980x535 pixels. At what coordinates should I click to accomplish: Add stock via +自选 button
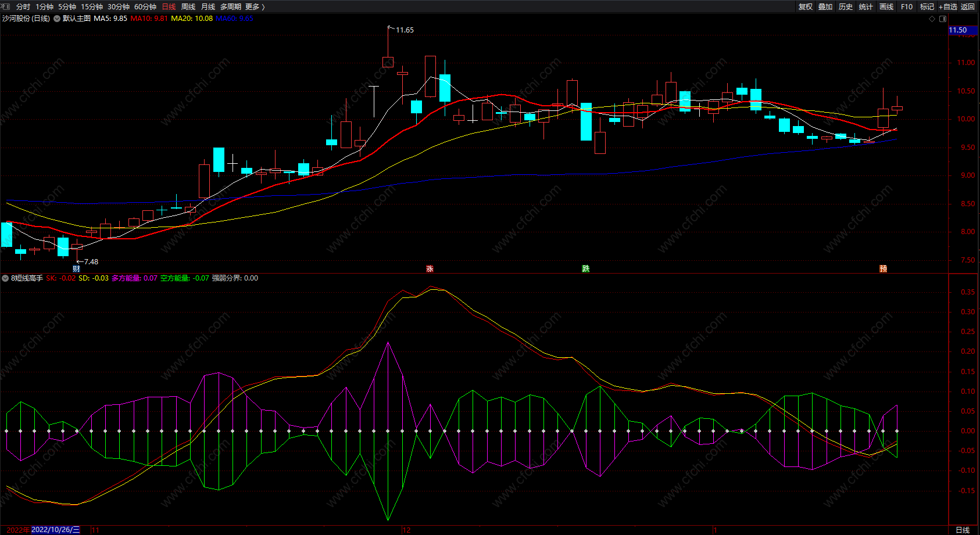coord(947,6)
